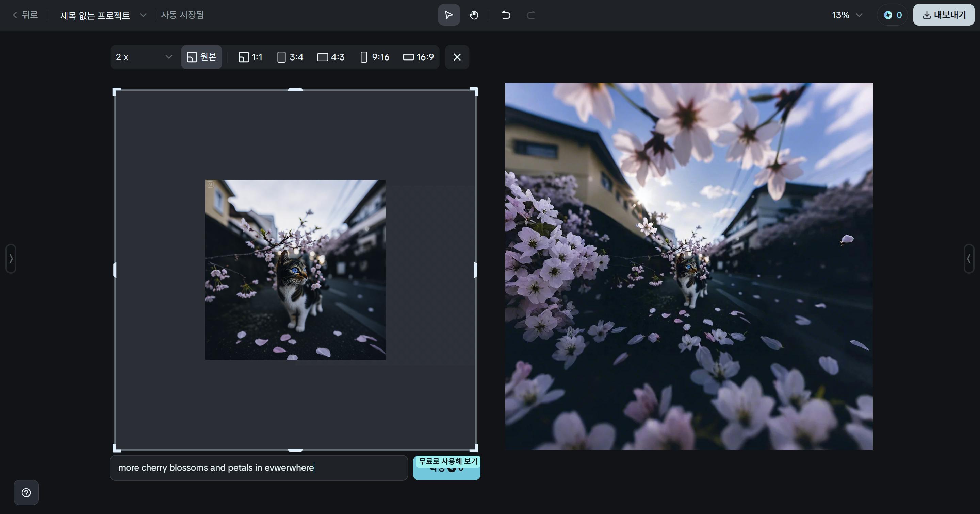This screenshot has height=514, width=980.
Task: Select the arrow selection tool
Action: point(448,15)
